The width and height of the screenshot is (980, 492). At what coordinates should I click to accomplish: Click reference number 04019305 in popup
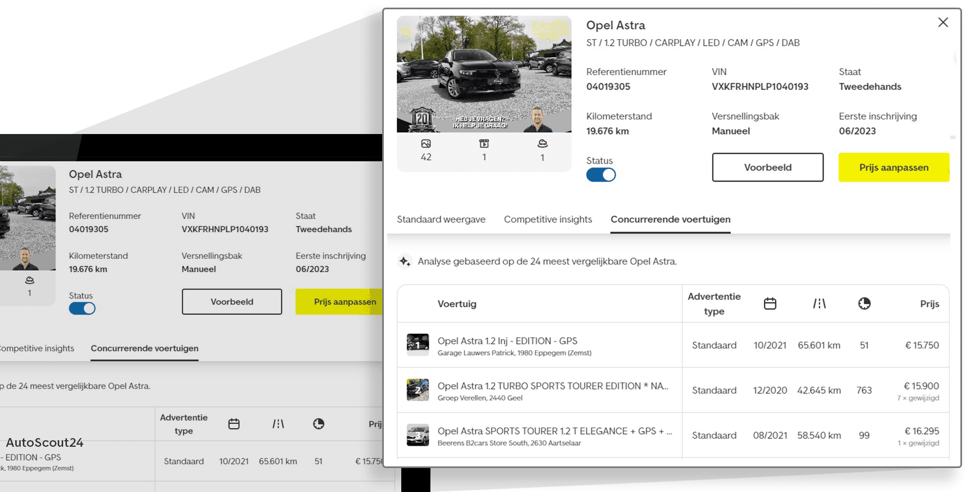608,87
